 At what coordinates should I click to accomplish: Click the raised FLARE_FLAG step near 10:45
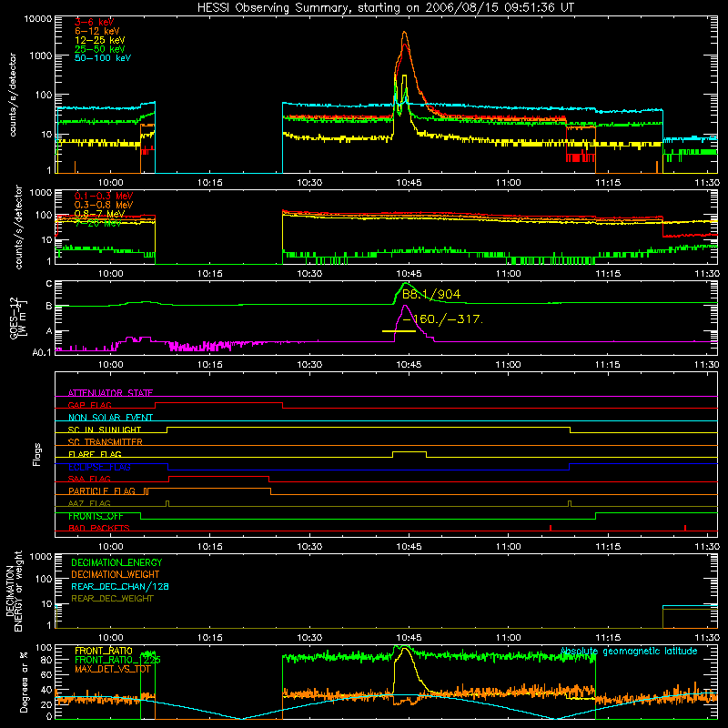pyautogui.click(x=409, y=452)
